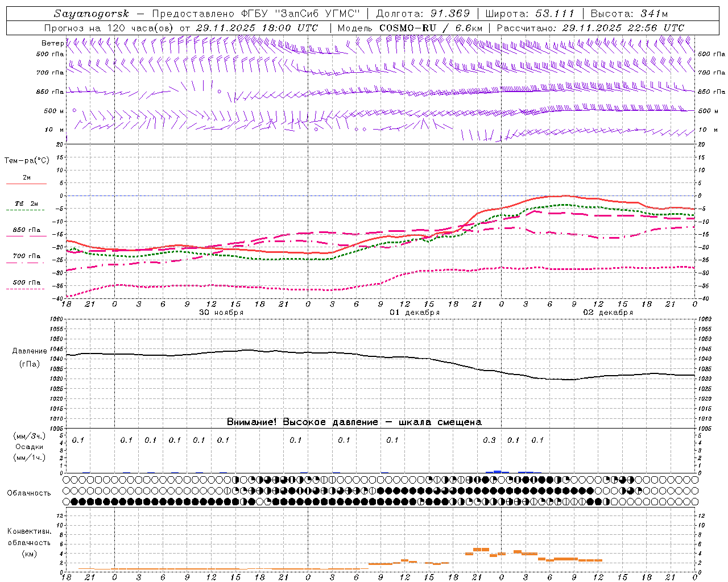The image size is (728, 582).
Task: Click the dashed line sample under 'Td 2м'
Action: click(26, 210)
